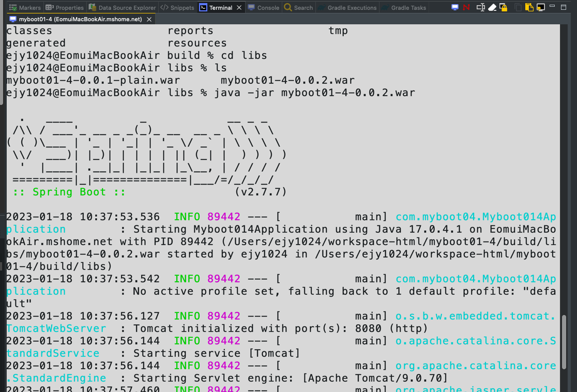Image resolution: width=577 pixels, height=392 pixels.
Task: Disconnect the terminal using the red connection icon
Action: pos(466,7)
